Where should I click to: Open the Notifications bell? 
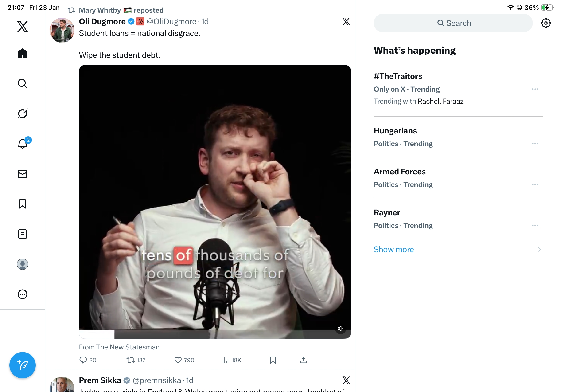23,143
